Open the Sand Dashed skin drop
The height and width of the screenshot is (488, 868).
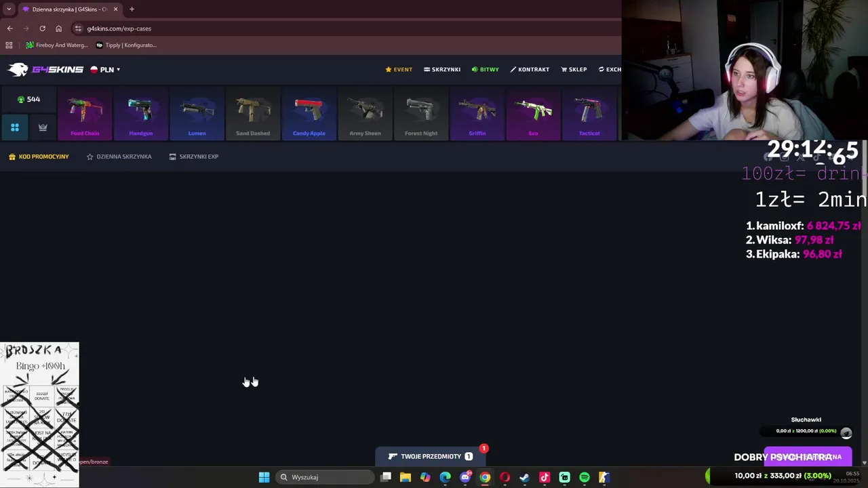[253, 113]
